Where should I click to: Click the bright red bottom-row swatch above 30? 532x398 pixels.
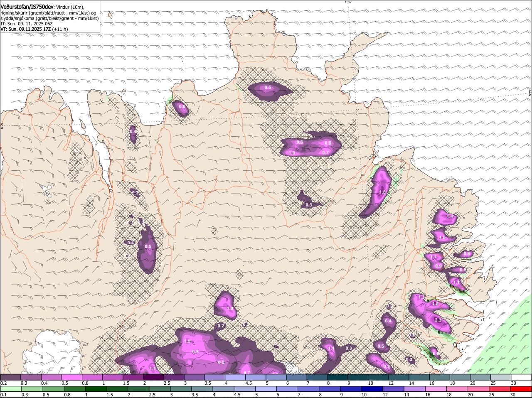[x=521, y=389]
